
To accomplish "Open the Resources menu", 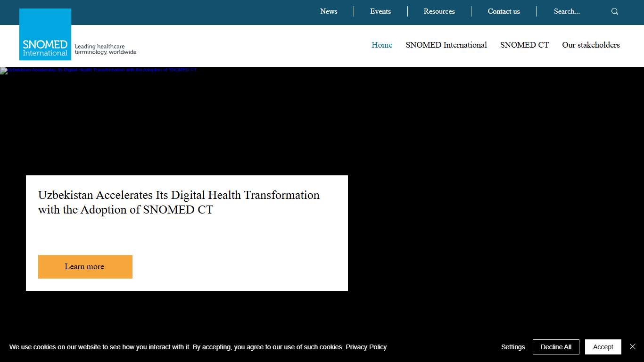I will (439, 11).
